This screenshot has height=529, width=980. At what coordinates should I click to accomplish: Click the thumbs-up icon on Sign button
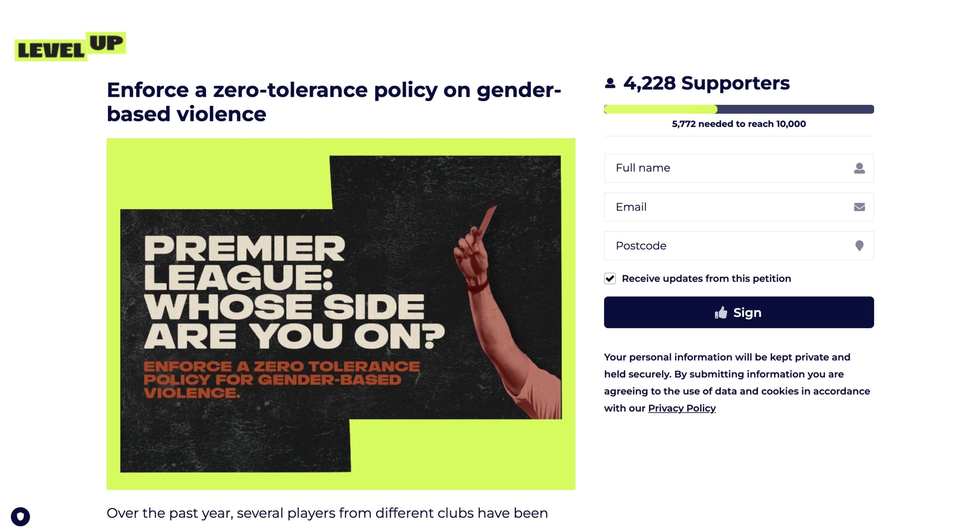tap(720, 313)
